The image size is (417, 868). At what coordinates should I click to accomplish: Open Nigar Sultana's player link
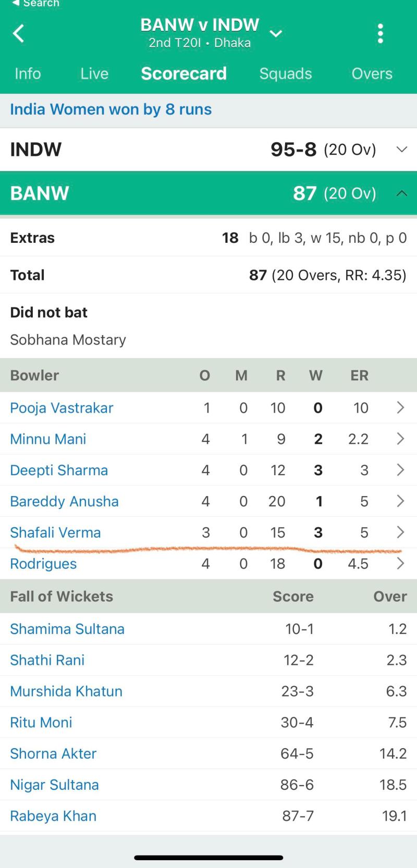pos(54,785)
